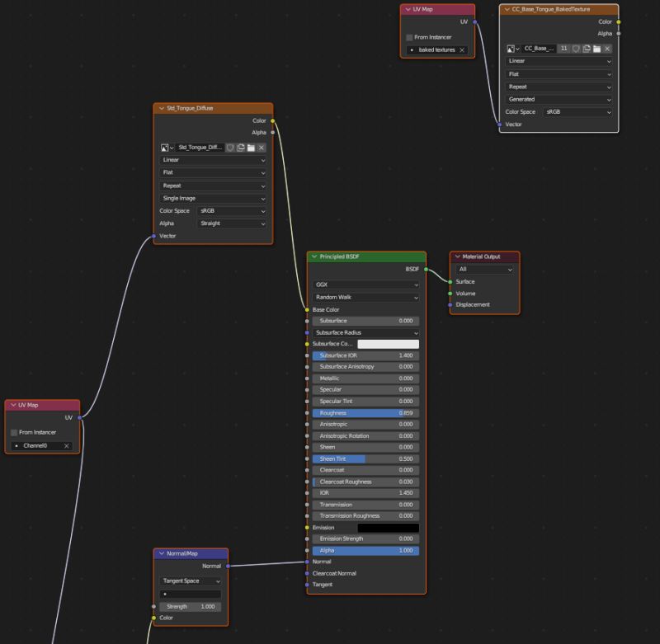The width and height of the screenshot is (660, 644).
Task: Open image file browser in CC_Base_Tongue_BakedTexture node
Action: tap(597, 49)
